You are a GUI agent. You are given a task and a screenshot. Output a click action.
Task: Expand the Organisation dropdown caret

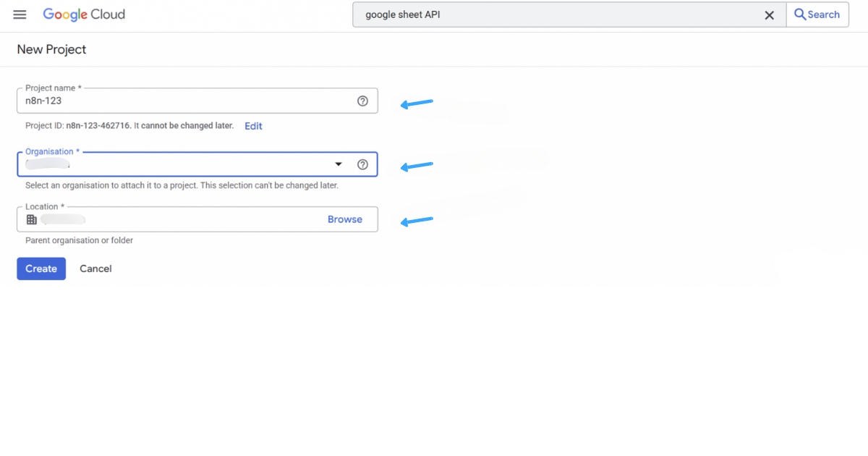338,164
